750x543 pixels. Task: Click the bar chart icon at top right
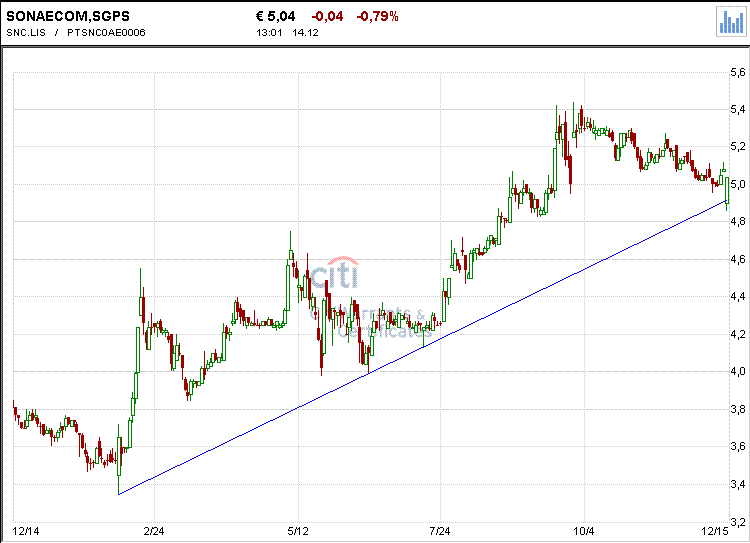point(731,22)
